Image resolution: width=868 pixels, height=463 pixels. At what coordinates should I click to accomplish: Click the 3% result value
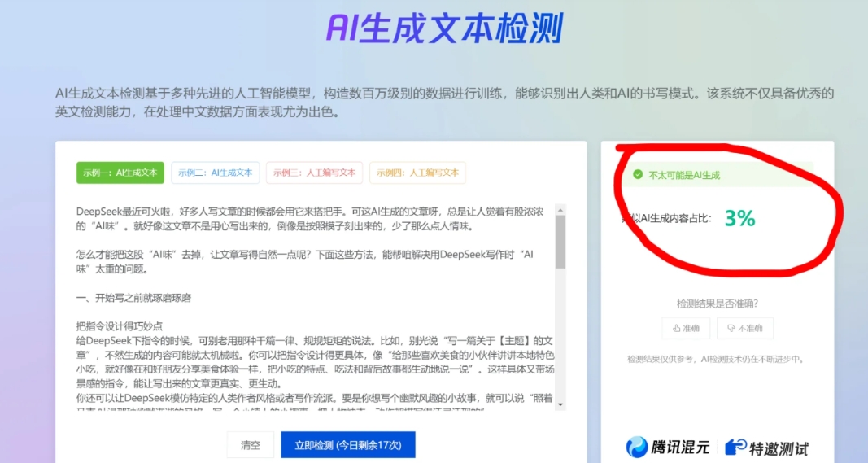[x=740, y=218]
